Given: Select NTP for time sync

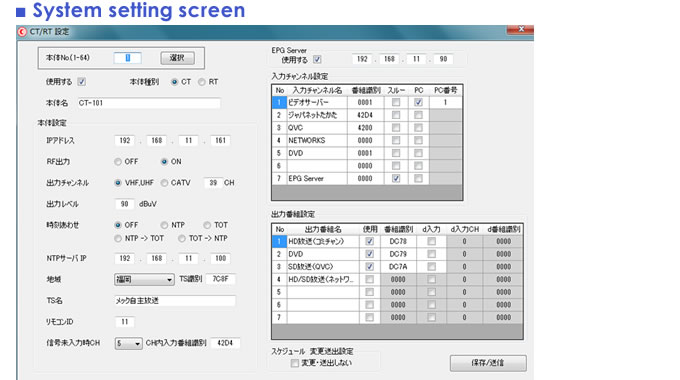Looking at the screenshot, I should (164, 225).
